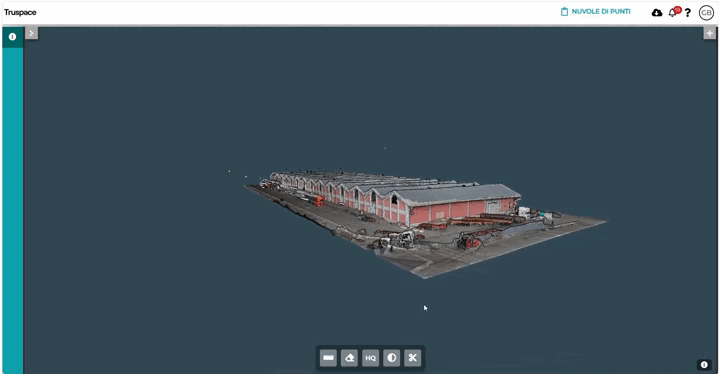Select the ruler measurement tool

pyautogui.click(x=328, y=358)
